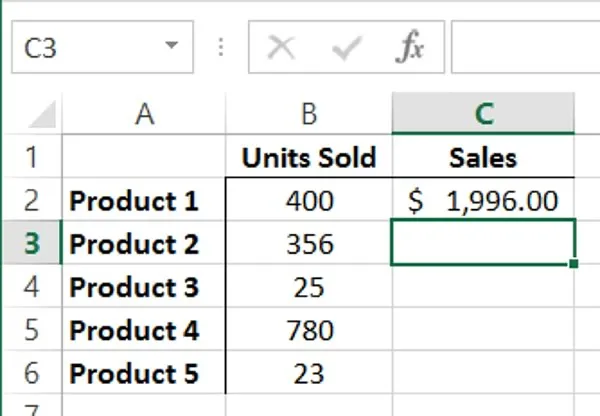Click the Cancel (X) formula bar icon
Image resolution: width=600 pixels, height=416 pixels.
pyautogui.click(x=282, y=48)
